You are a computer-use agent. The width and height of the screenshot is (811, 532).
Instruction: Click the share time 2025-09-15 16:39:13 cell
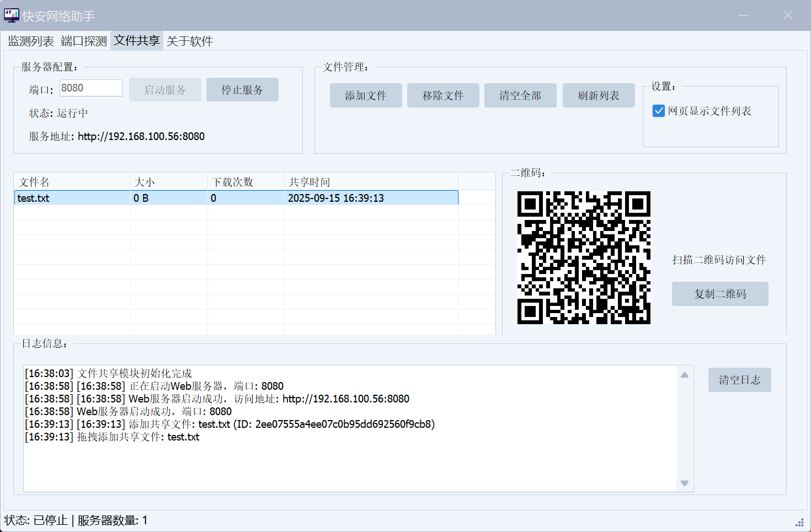pos(371,198)
